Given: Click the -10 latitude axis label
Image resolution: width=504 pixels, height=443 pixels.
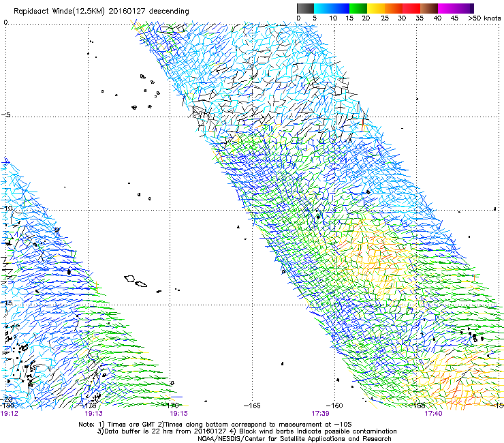Looking at the screenshot, I should [7, 208].
